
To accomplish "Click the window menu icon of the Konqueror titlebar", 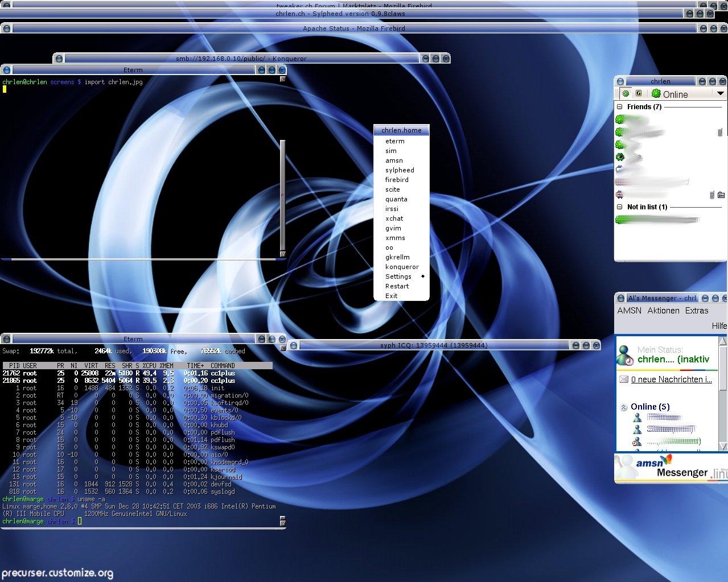I will 59,58.
